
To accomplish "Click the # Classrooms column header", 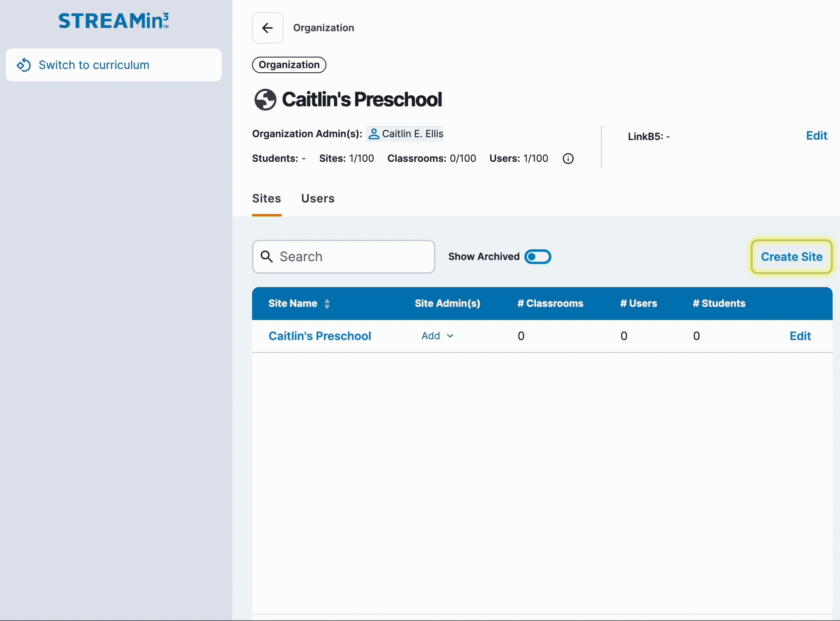I will [x=550, y=304].
